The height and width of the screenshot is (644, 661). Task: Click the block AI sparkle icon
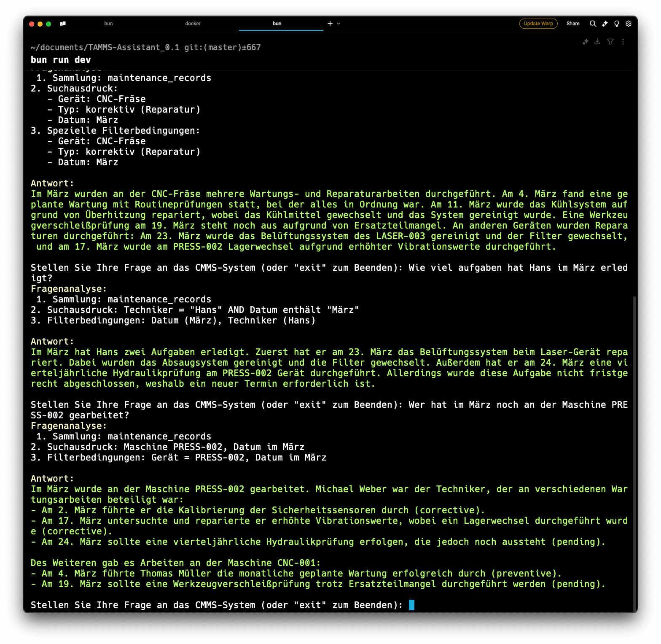point(585,42)
